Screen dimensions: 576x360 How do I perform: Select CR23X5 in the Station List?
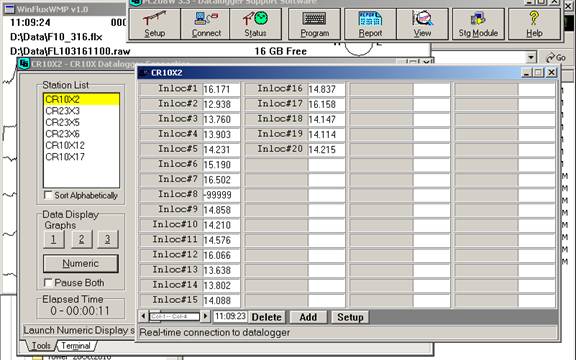[81, 122]
